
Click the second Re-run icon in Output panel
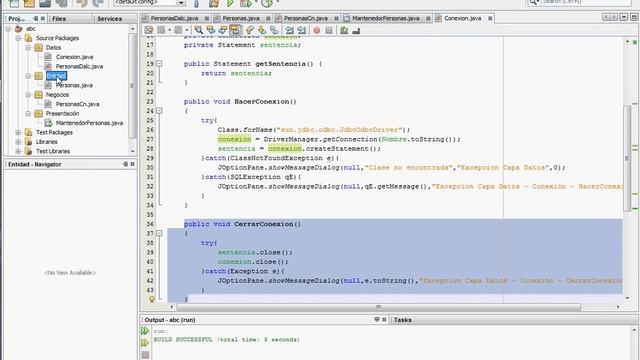click(x=145, y=343)
